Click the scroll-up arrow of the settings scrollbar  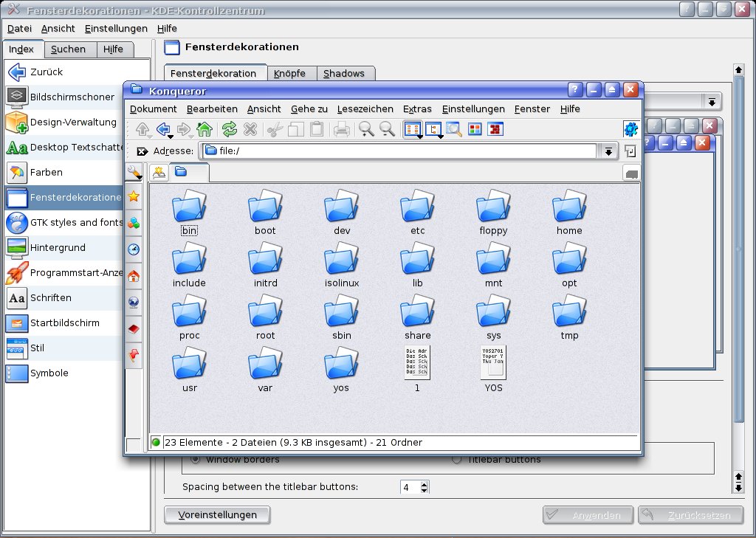738,70
